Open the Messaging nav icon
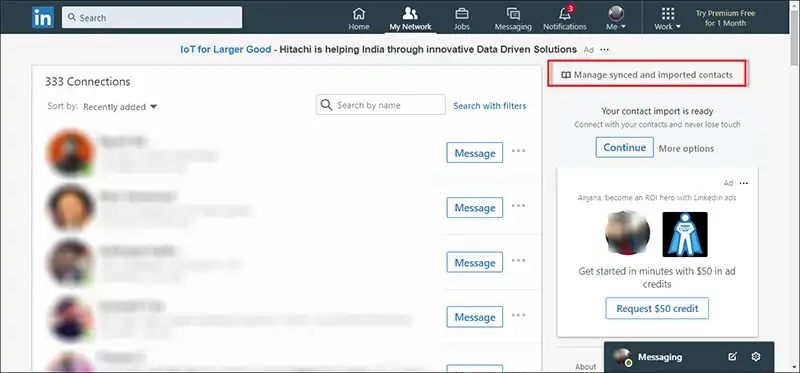Screen dimensions: 800x373 (513, 18)
